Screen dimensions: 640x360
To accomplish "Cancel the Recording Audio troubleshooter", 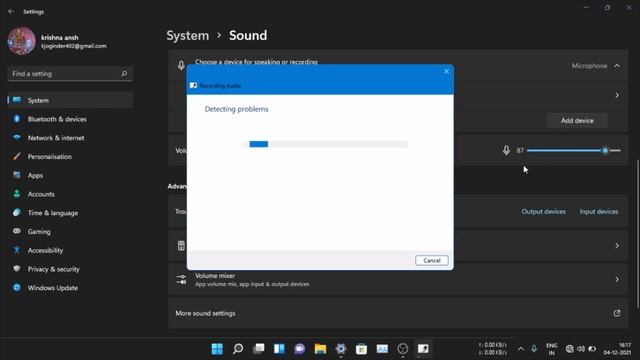I will point(431,260).
